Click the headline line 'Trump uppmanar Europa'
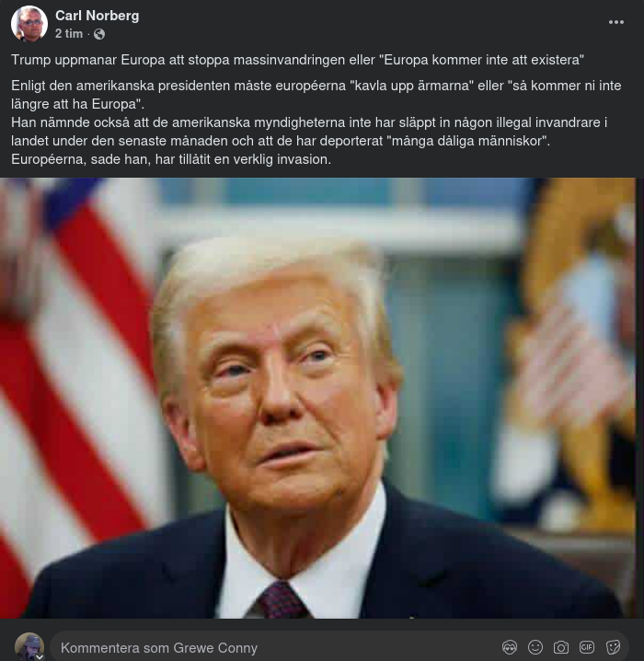The height and width of the screenshot is (661, 644). [x=297, y=60]
